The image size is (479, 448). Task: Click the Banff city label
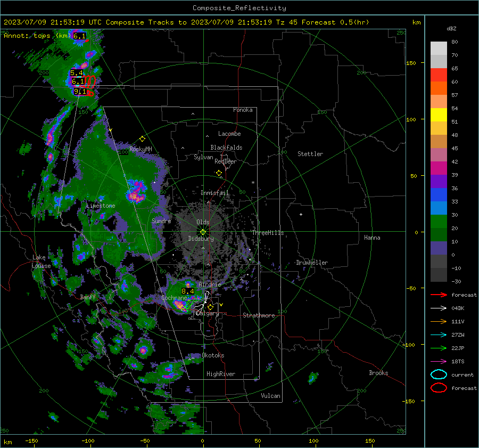coord(88,297)
